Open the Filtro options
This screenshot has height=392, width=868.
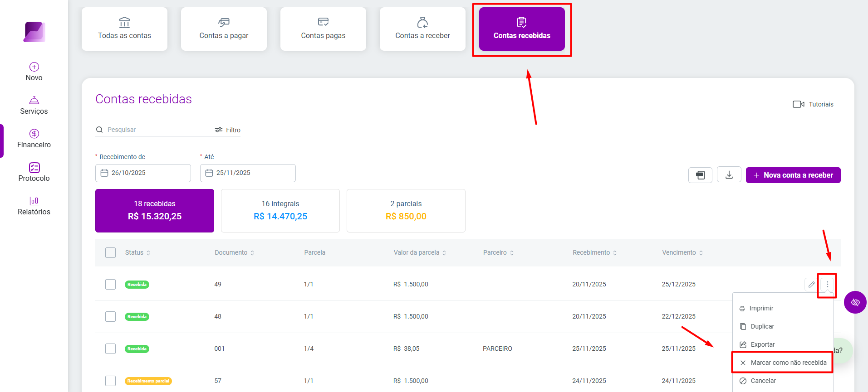point(228,130)
